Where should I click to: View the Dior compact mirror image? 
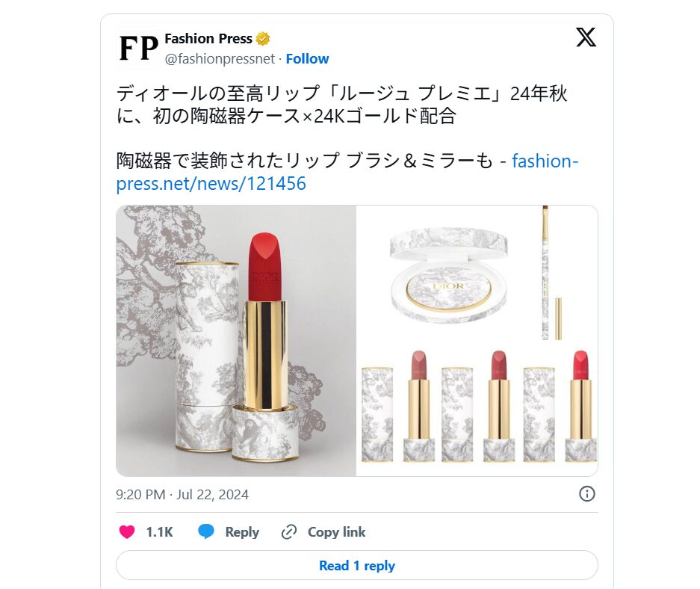pyautogui.click(x=449, y=276)
